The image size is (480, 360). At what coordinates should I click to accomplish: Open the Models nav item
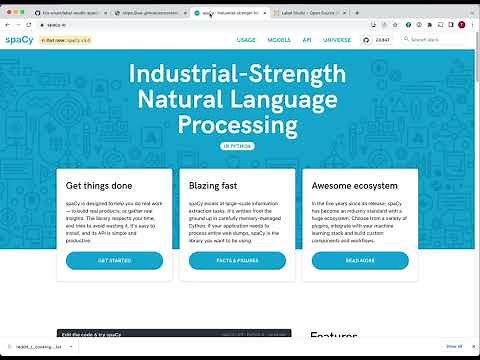tap(279, 40)
